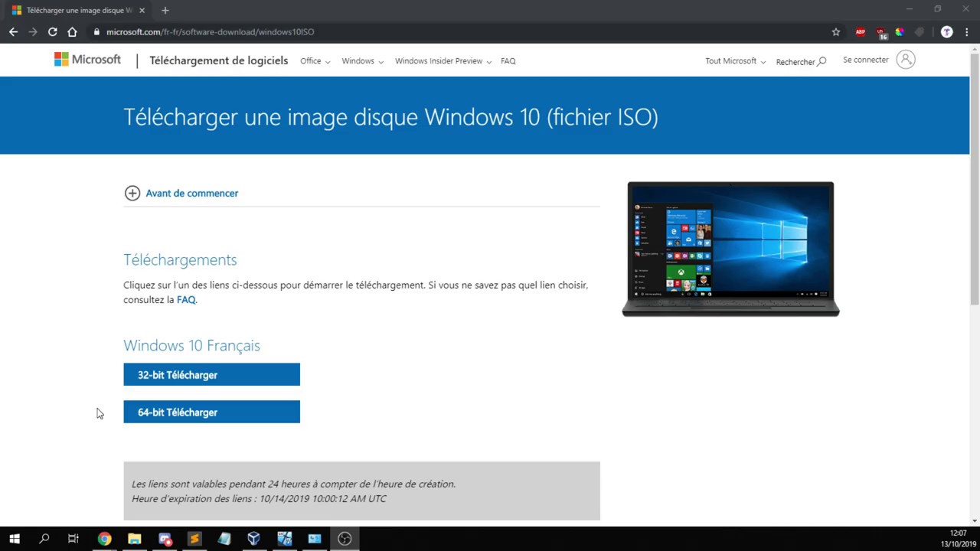Open the notepad-style taskbar icon
The width and height of the screenshot is (980, 551).
tap(224, 539)
